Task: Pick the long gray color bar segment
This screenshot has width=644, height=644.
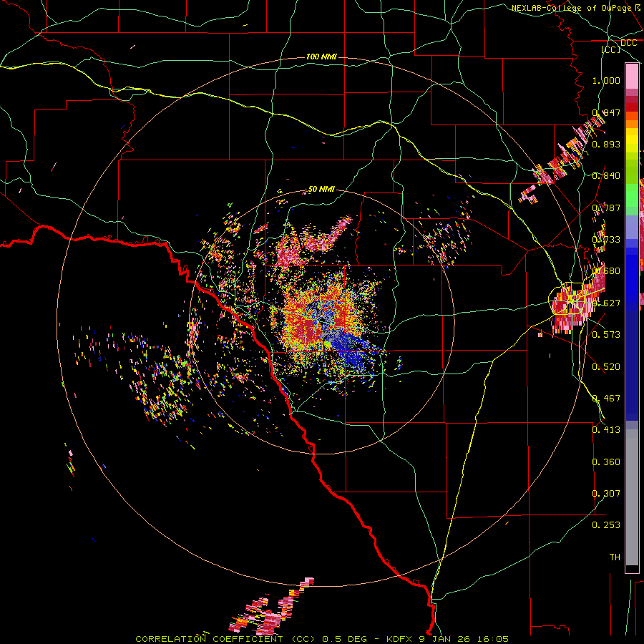Action: [632, 497]
